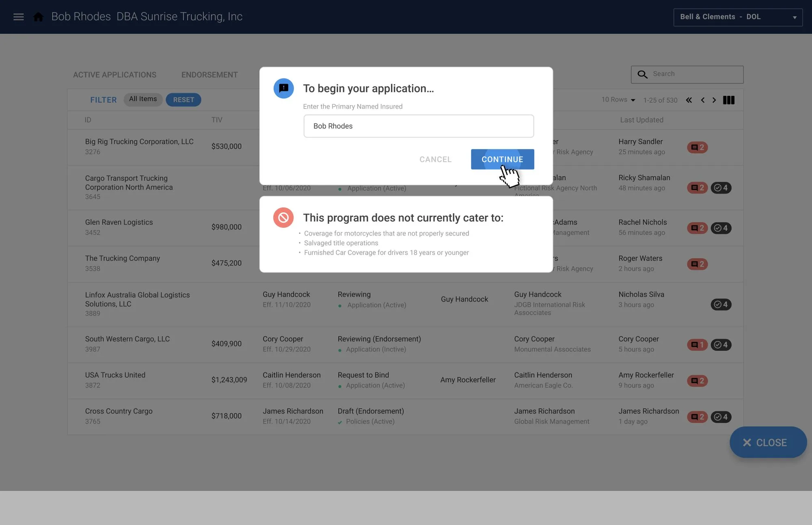
Task: Cancel the application dialog
Action: tap(435, 159)
